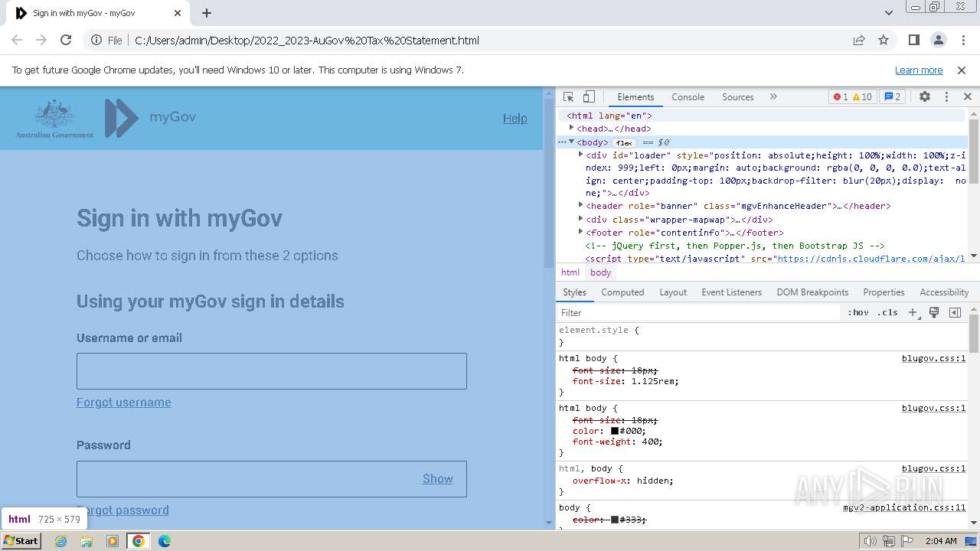Toggle the flex badge on body

(x=624, y=142)
